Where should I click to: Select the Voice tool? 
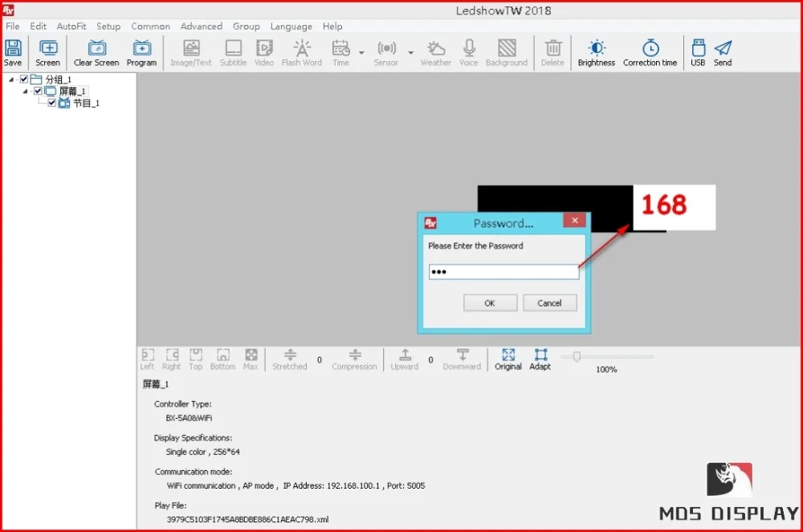(469, 53)
